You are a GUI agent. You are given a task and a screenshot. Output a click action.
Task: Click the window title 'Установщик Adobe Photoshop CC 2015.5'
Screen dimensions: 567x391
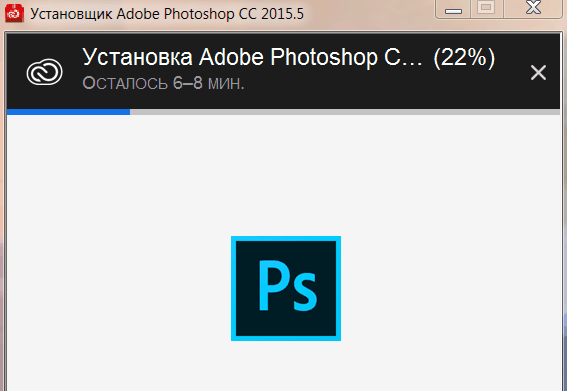[x=167, y=14]
